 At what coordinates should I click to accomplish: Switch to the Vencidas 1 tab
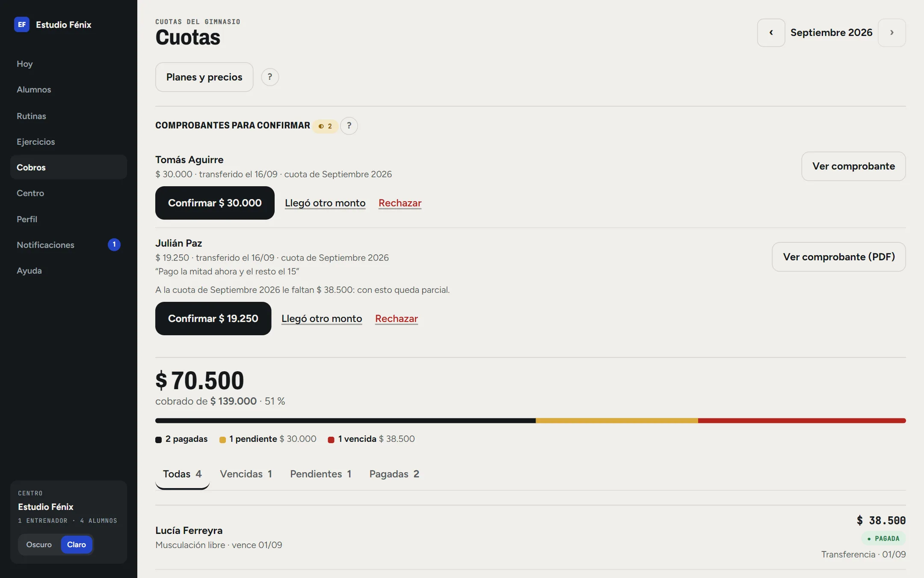(246, 474)
